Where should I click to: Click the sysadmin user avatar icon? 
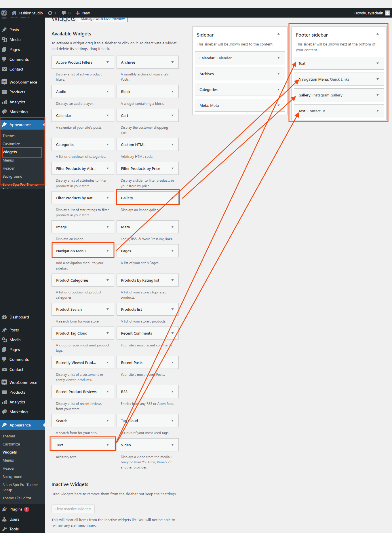point(387,13)
